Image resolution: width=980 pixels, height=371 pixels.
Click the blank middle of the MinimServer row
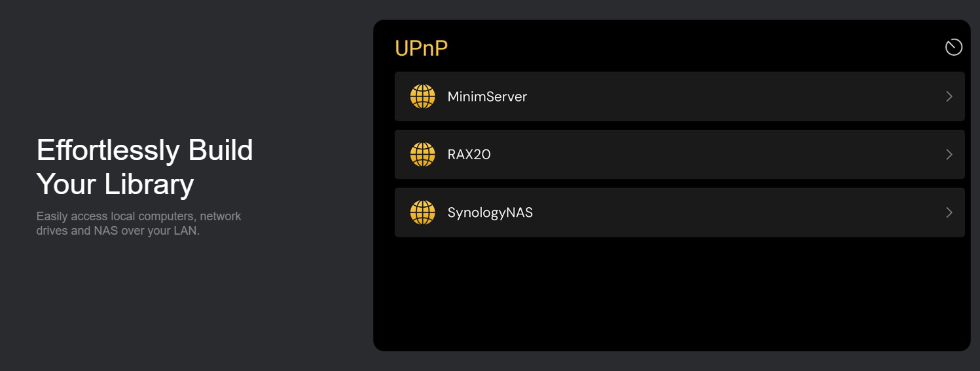pos(720,96)
